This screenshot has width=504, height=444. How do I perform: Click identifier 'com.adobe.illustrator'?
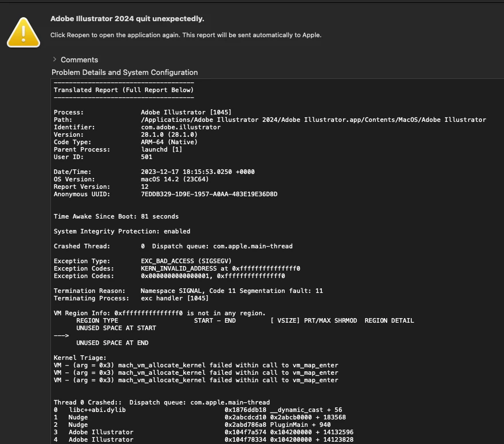(180, 127)
